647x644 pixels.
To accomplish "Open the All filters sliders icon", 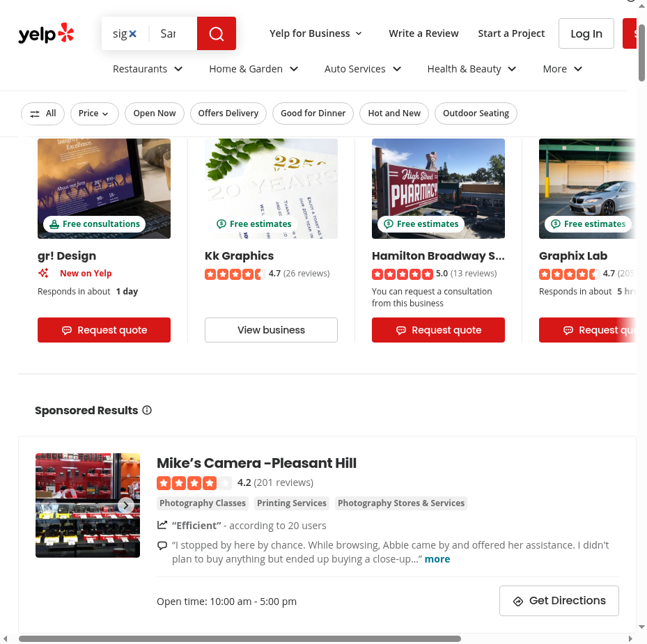I will pos(35,114).
